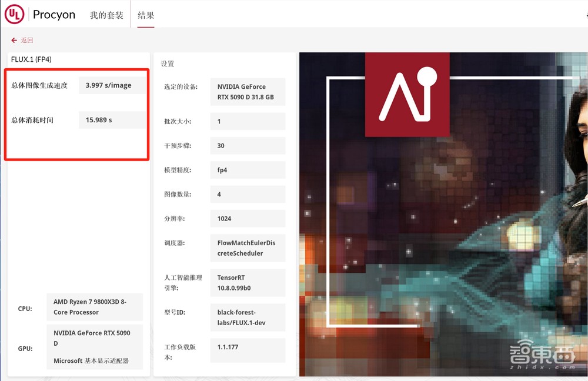Select the 15.989 s total time value
Viewport: 588px width, 381px height.
99,120
